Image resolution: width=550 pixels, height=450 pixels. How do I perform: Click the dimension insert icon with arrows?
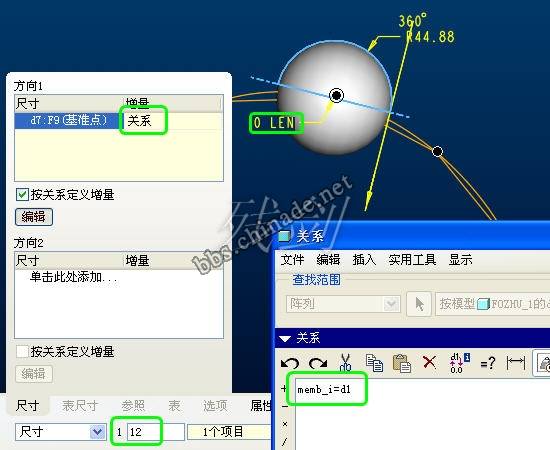coord(516,363)
